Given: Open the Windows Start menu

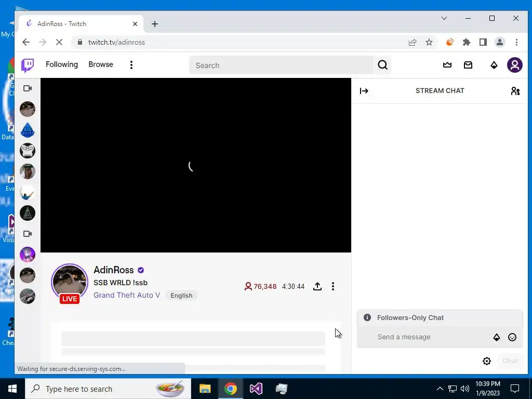Looking at the screenshot, I should pos(12,389).
